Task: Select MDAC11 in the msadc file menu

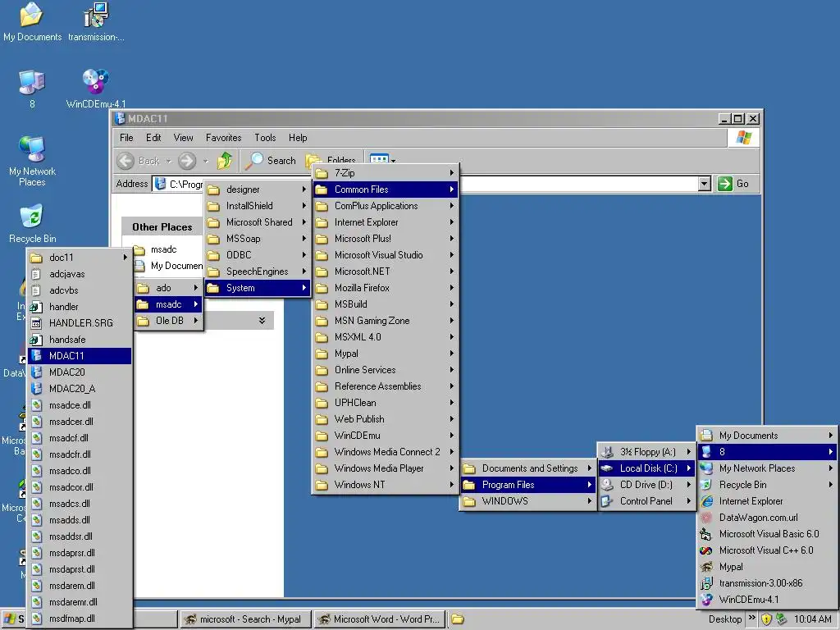Action: 80,356
